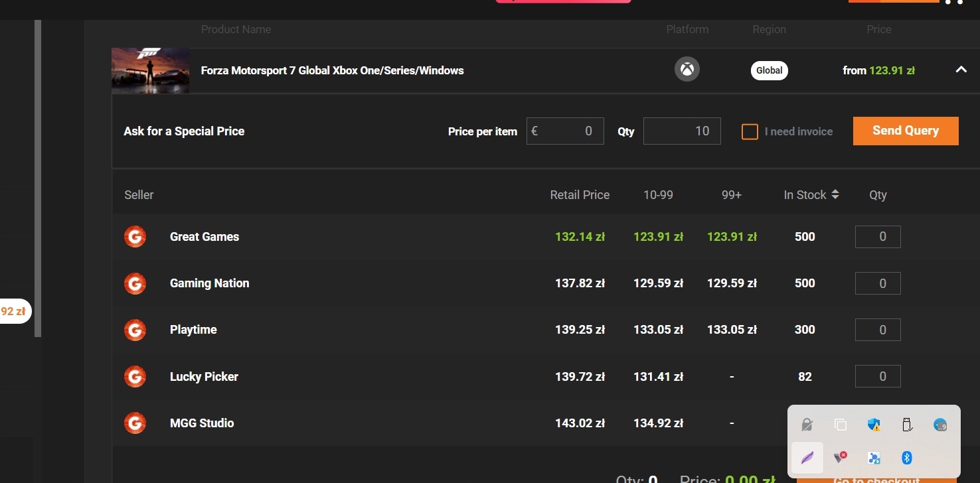This screenshot has height=483, width=980.
Task: Click the Playtime seller logo
Action: pyautogui.click(x=135, y=330)
